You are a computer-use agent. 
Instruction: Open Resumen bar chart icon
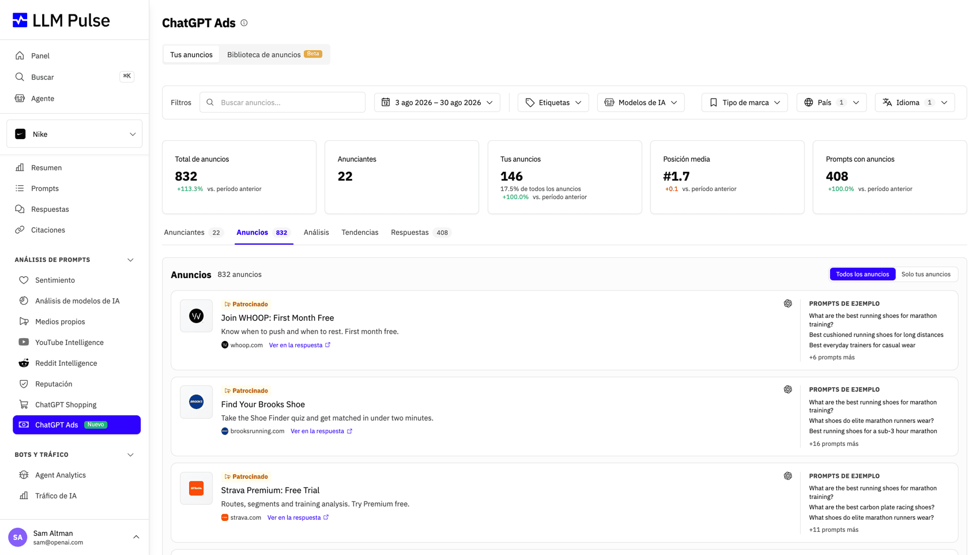pyautogui.click(x=20, y=167)
